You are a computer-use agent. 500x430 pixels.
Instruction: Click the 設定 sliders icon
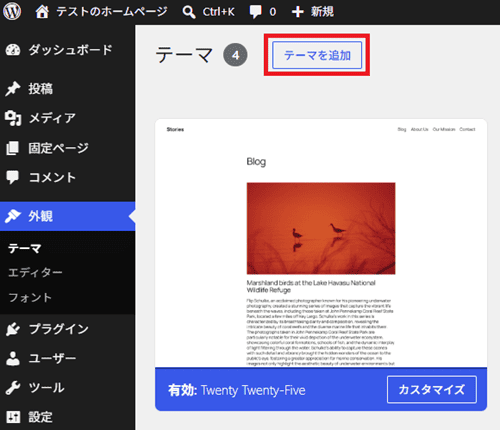pyautogui.click(x=13, y=417)
